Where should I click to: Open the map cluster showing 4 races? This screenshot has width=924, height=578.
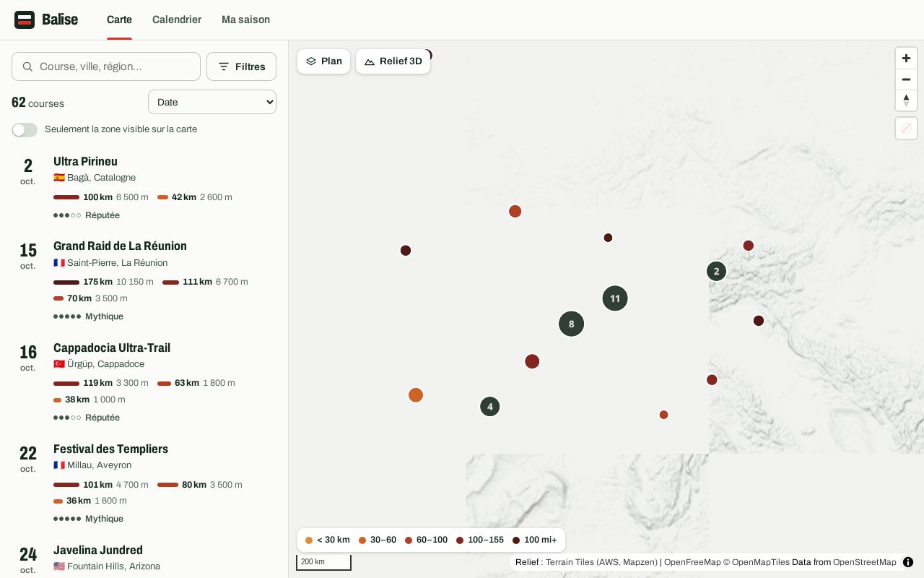coord(490,407)
